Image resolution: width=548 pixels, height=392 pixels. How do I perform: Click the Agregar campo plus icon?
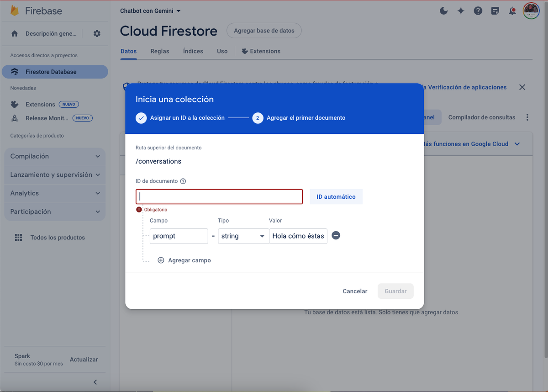(161, 260)
